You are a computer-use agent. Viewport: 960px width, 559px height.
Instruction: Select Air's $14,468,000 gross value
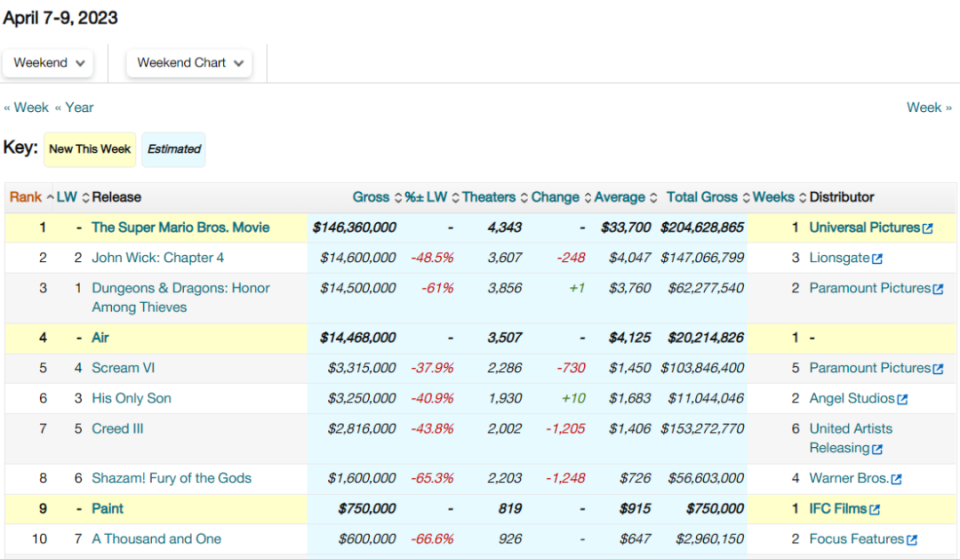(358, 338)
